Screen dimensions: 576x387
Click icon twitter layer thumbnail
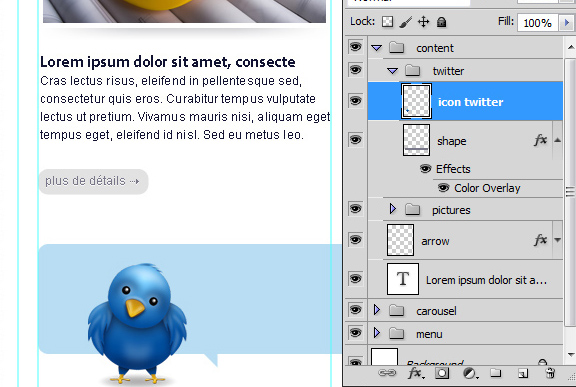pos(416,101)
